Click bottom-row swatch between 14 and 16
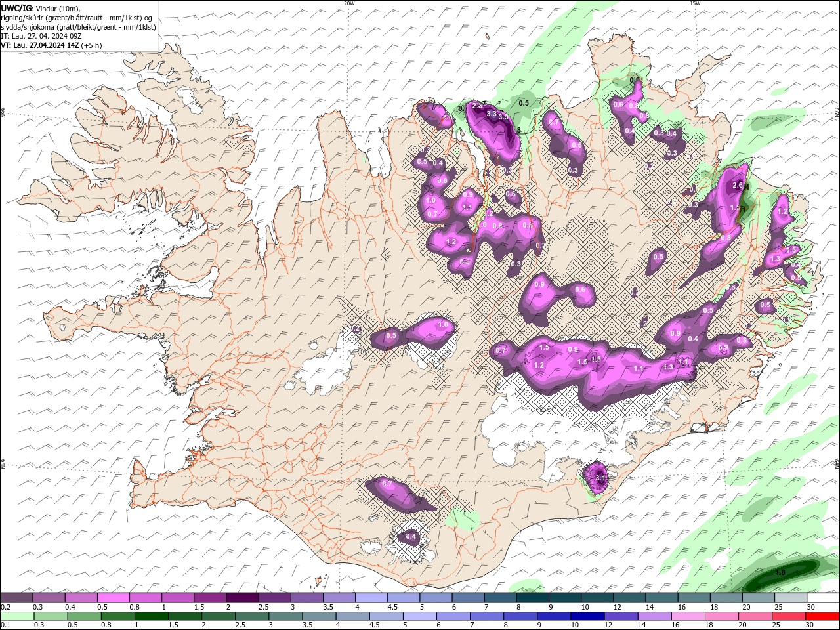The width and height of the screenshot is (840, 630). click(x=655, y=616)
